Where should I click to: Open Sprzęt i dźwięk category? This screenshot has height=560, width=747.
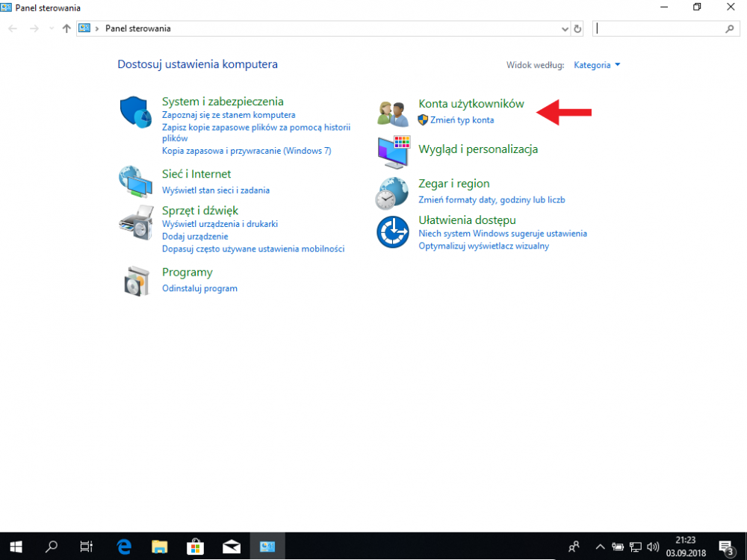tap(200, 211)
